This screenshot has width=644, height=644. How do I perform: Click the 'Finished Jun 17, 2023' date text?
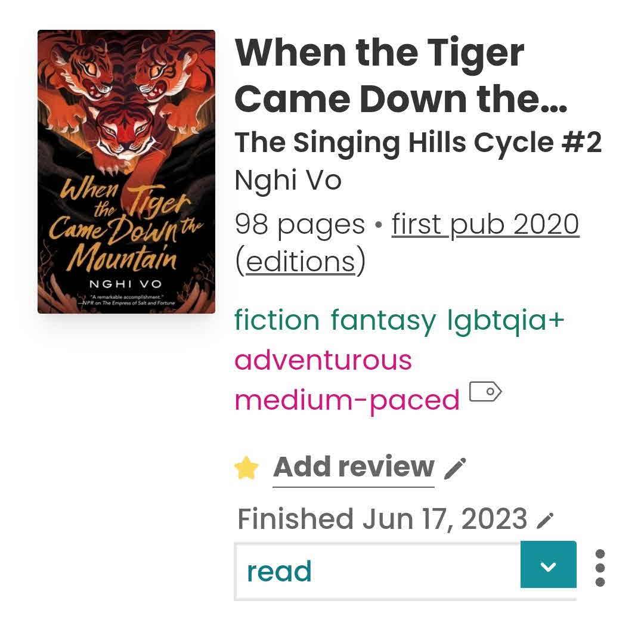[382, 519]
